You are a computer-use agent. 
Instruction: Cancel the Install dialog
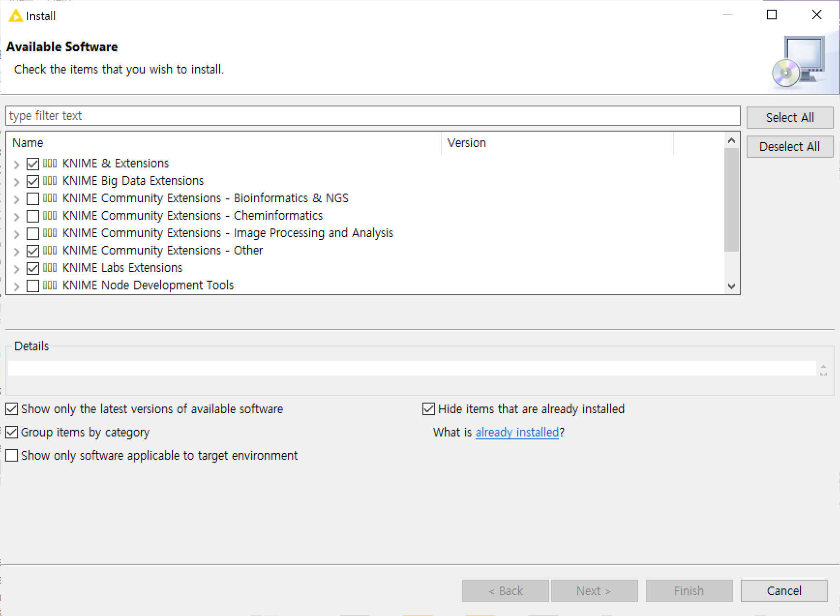click(784, 591)
